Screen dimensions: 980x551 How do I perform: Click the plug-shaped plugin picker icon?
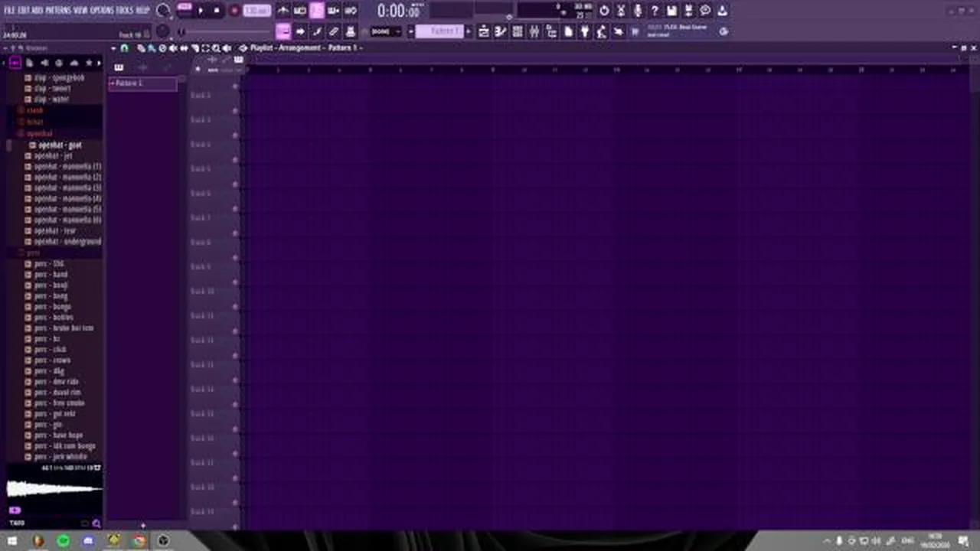click(585, 31)
